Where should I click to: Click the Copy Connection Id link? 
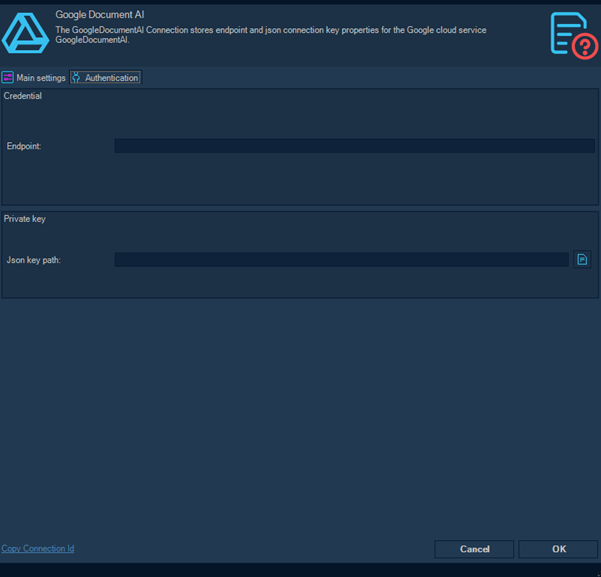pos(38,548)
